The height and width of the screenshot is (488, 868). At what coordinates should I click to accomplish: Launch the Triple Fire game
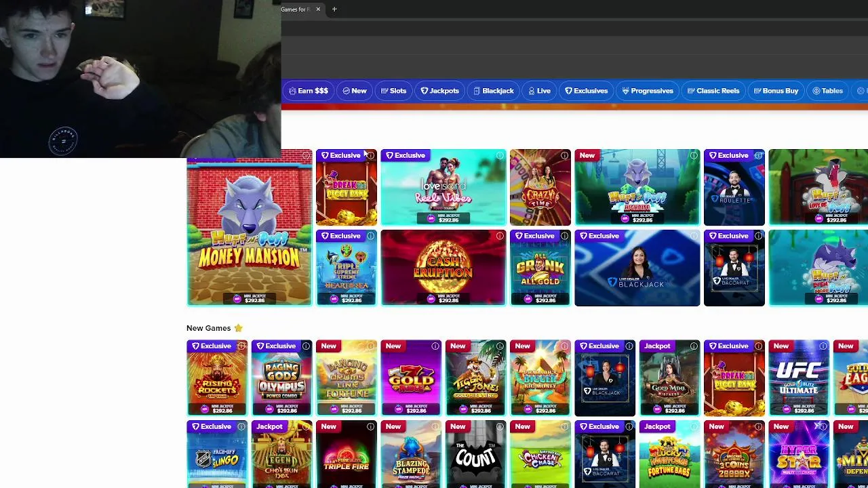(x=347, y=454)
